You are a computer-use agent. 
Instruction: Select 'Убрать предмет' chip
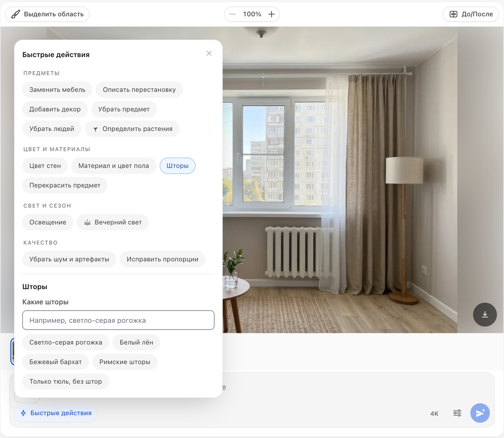124,109
